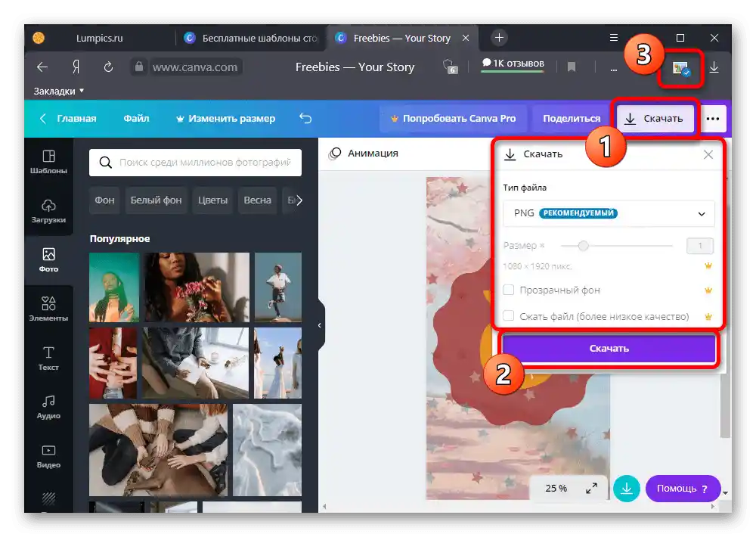Image resolution: width=756 pixels, height=537 pixels.
Task: Select the woman on green background photo
Action: pyautogui.click(x=114, y=287)
